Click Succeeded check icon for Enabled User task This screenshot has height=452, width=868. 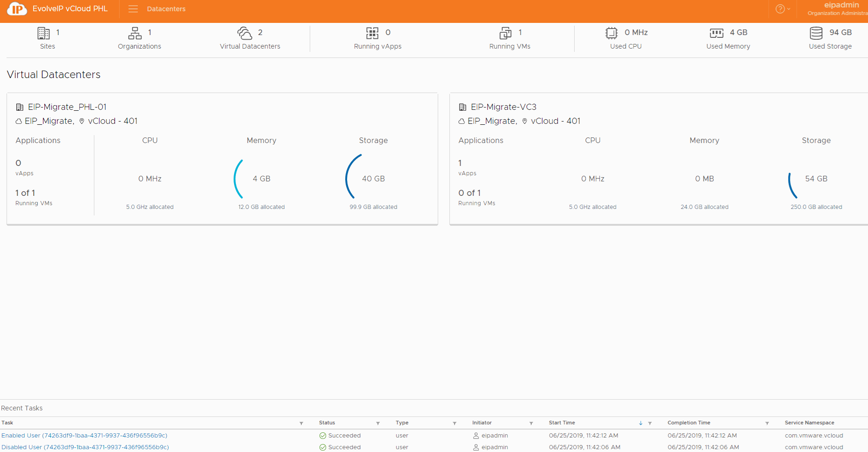[323, 436]
